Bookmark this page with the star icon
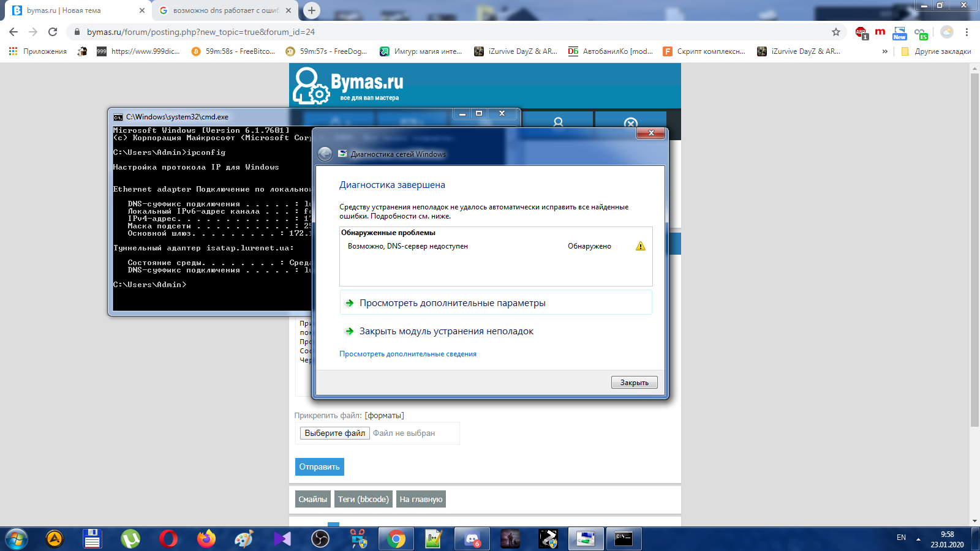980x551 pixels. [x=836, y=32]
